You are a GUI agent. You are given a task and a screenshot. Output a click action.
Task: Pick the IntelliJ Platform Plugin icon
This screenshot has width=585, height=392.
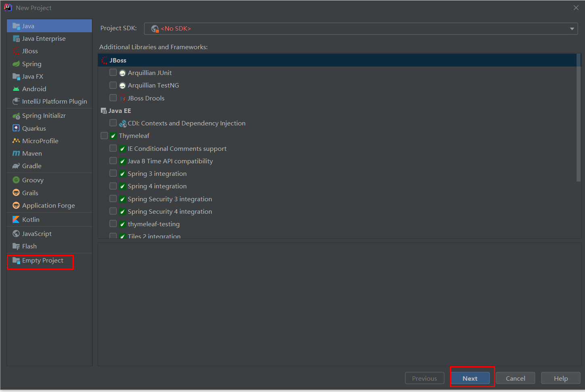click(16, 101)
